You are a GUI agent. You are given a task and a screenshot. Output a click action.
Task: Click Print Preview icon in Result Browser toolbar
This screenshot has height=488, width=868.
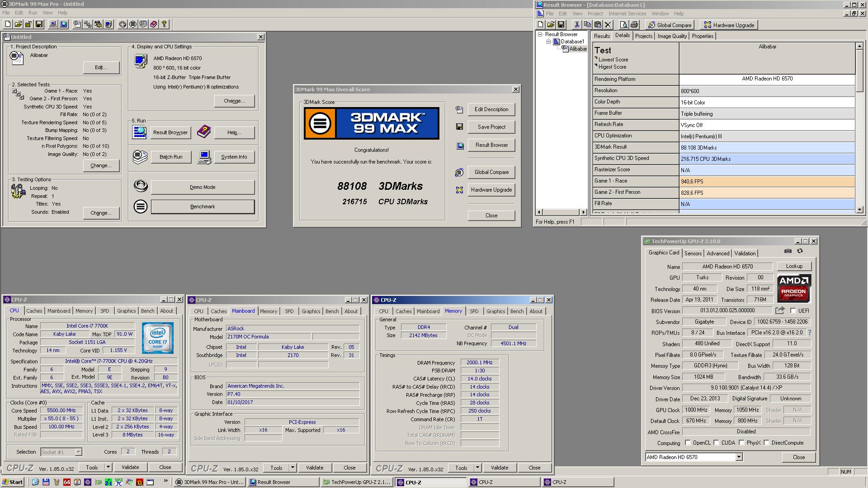pyautogui.click(x=624, y=25)
